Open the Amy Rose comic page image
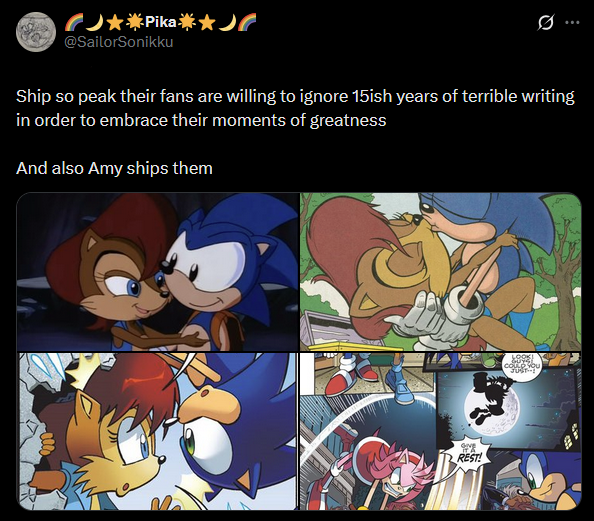This screenshot has width=594, height=521. click(441, 432)
